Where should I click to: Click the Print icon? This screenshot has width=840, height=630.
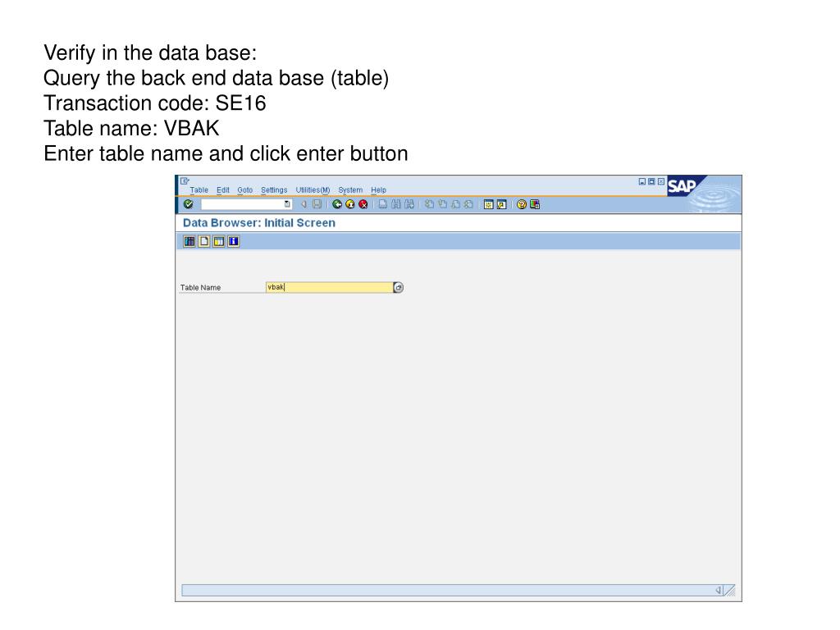tap(382, 204)
